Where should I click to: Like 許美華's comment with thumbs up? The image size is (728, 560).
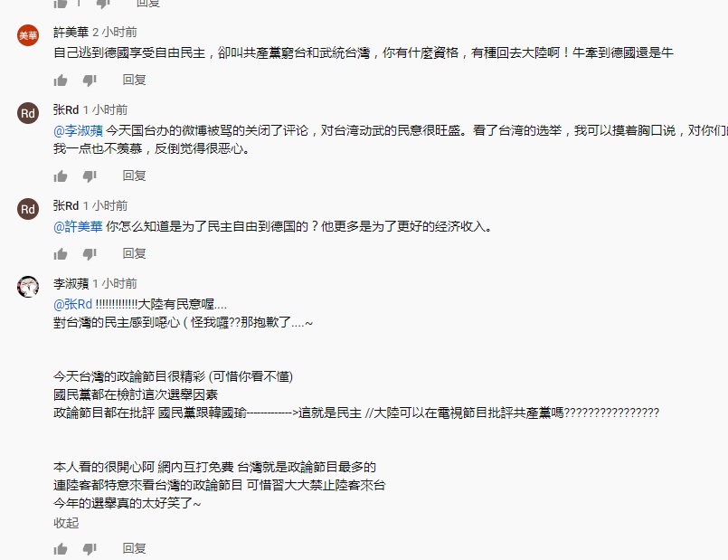61,81
